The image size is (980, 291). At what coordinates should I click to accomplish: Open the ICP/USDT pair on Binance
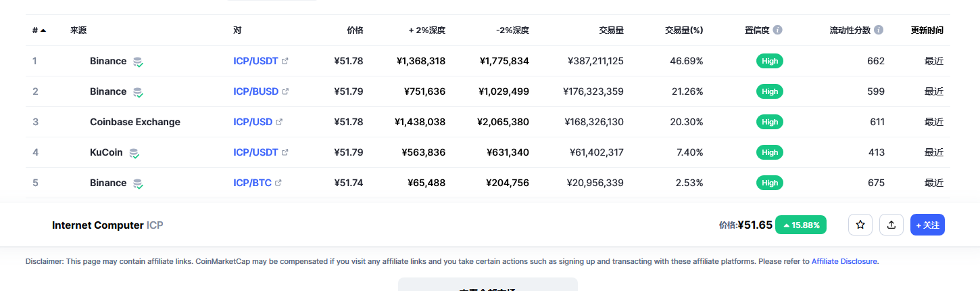(255, 61)
